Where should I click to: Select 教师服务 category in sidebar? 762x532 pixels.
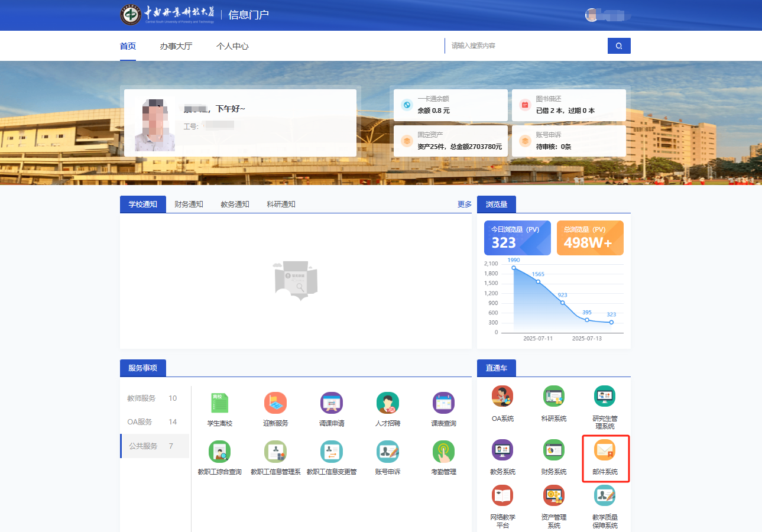(x=141, y=398)
